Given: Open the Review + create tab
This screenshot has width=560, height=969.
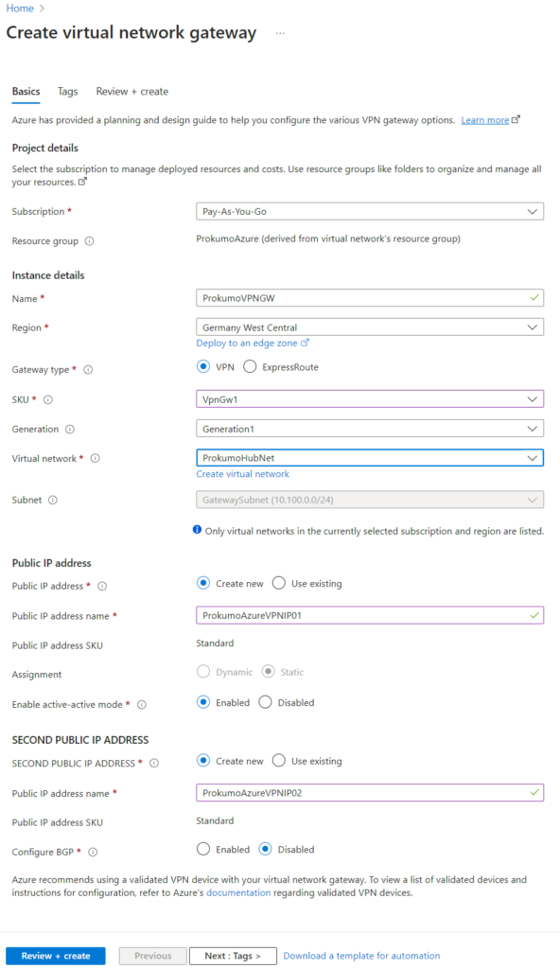Looking at the screenshot, I should click(132, 92).
